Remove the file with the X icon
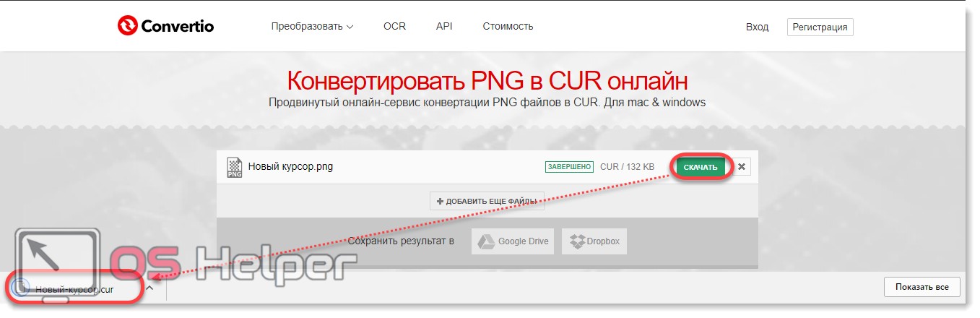The width and height of the screenshot is (980, 318). 742,167
